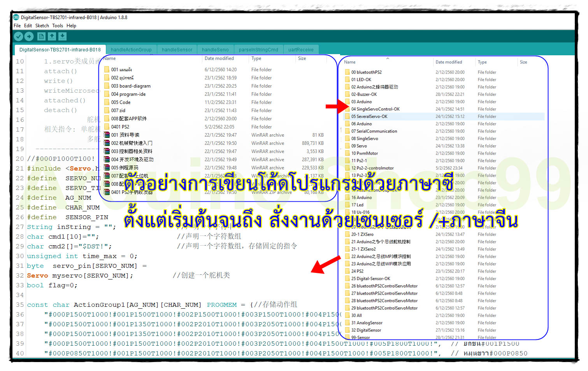Click the folder icon beside 005 Code
This screenshot has width=588, height=371.
[x=107, y=102]
